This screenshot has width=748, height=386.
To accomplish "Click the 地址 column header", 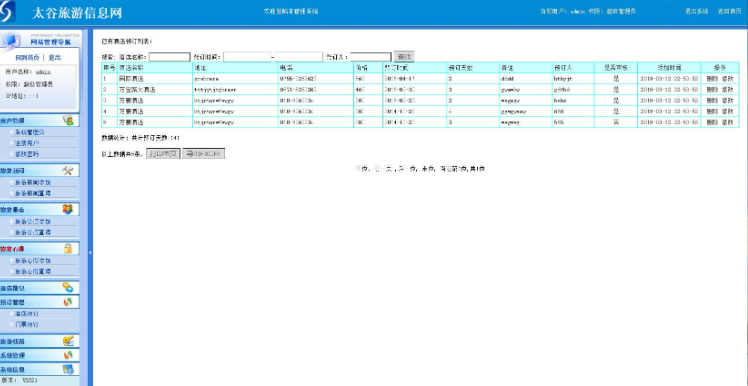I will [235, 68].
